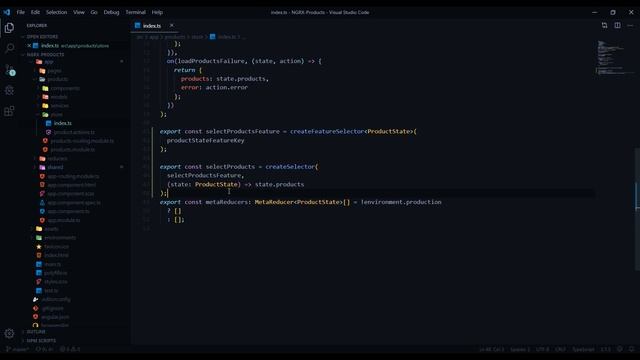
Task: Open the Manage gear at sidebar bottom
Action: pyautogui.click(x=9, y=333)
